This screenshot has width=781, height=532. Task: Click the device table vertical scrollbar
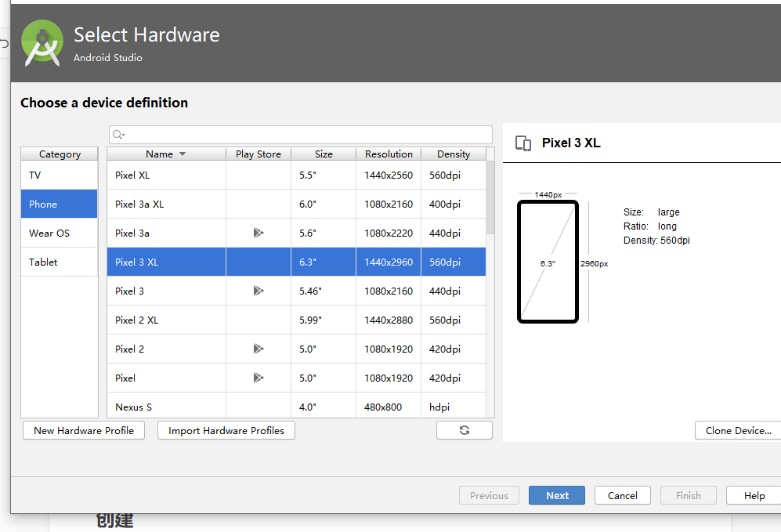click(x=490, y=197)
